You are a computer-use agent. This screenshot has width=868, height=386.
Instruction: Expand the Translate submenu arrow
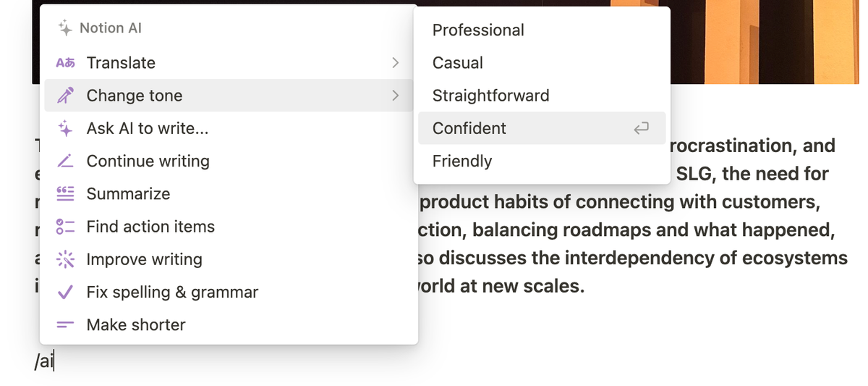395,63
